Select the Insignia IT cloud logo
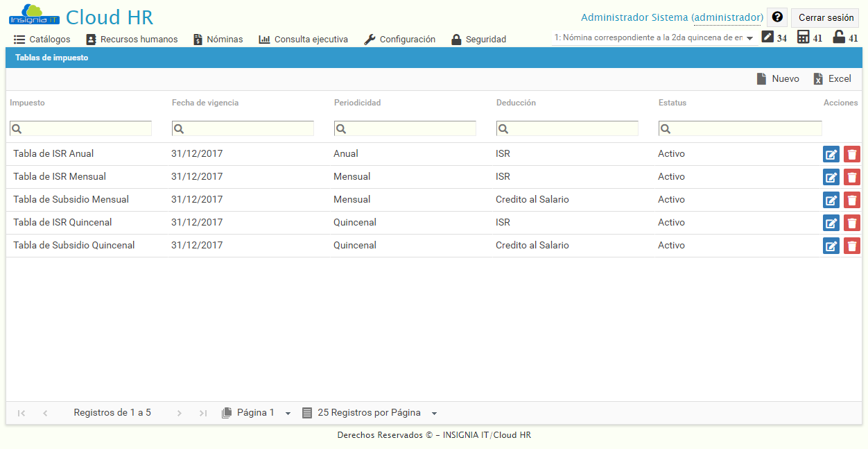 33,15
